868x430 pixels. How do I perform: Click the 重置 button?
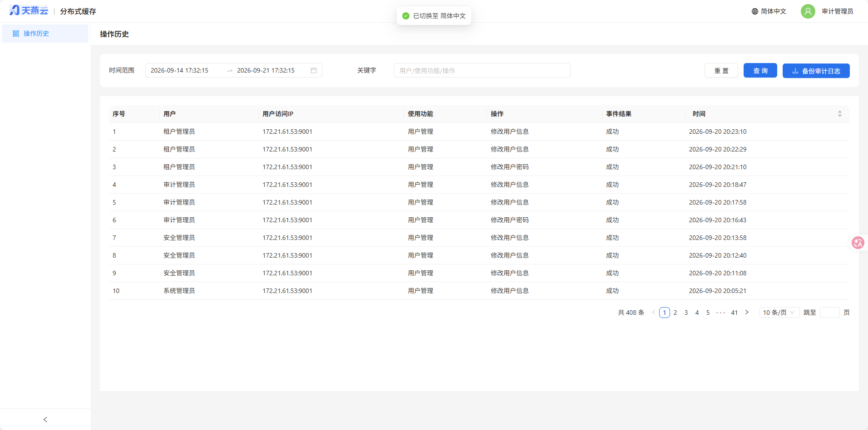[x=721, y=71]
